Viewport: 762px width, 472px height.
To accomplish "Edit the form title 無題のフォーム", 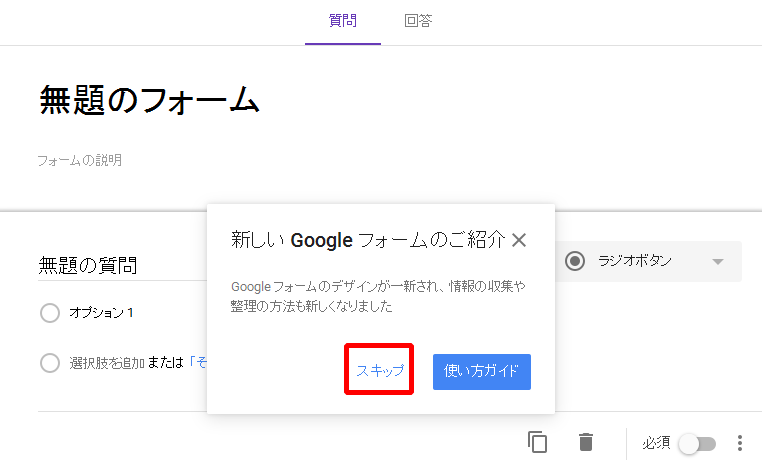I will tap(149, 100).
